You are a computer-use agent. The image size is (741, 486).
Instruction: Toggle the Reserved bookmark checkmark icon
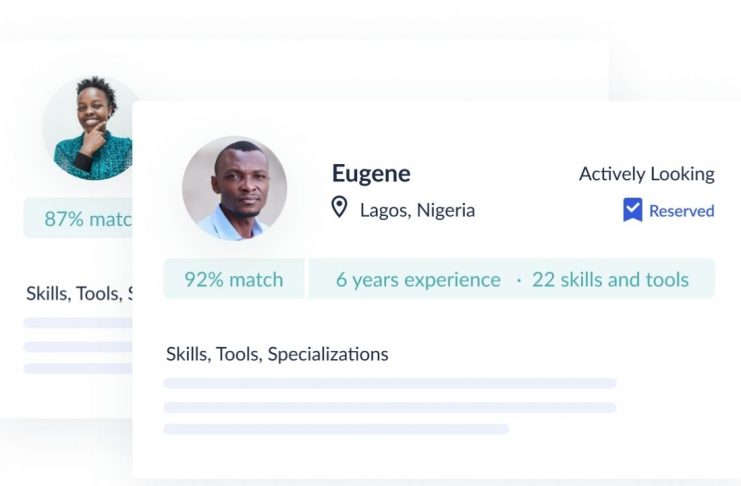(x=632, y=209)
